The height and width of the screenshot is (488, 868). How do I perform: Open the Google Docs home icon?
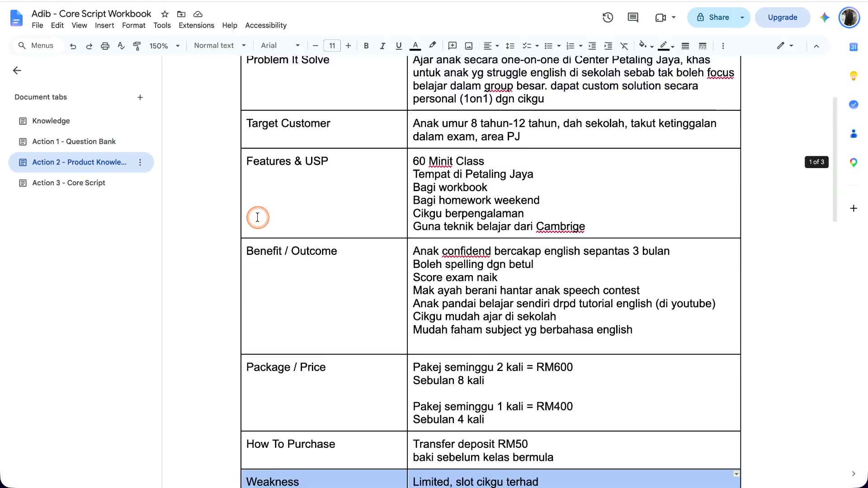tap(16, 18)
